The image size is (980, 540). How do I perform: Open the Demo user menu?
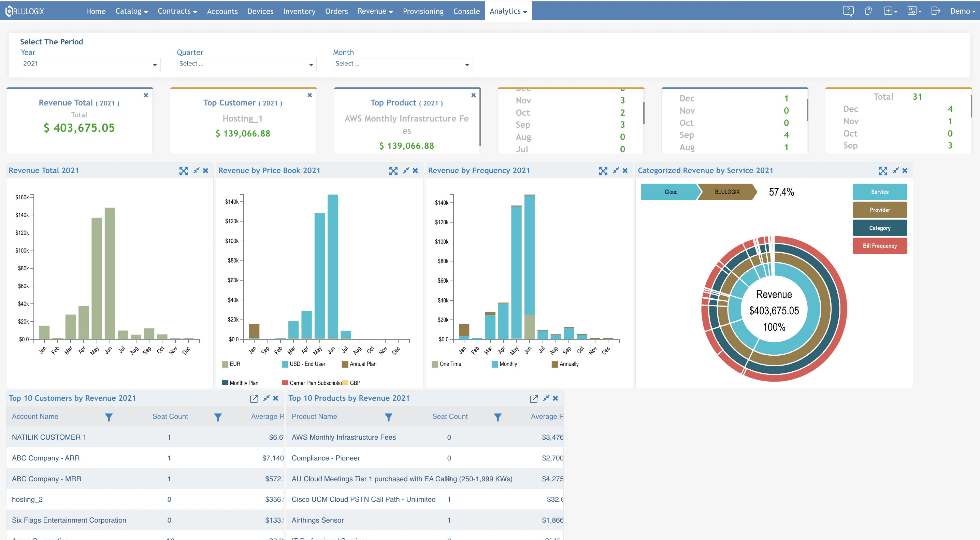coord(962,11)
